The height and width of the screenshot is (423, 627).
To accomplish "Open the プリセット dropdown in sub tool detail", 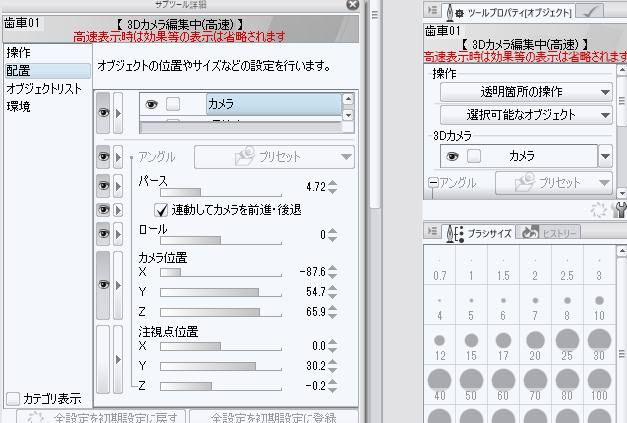I will [274, 157].
